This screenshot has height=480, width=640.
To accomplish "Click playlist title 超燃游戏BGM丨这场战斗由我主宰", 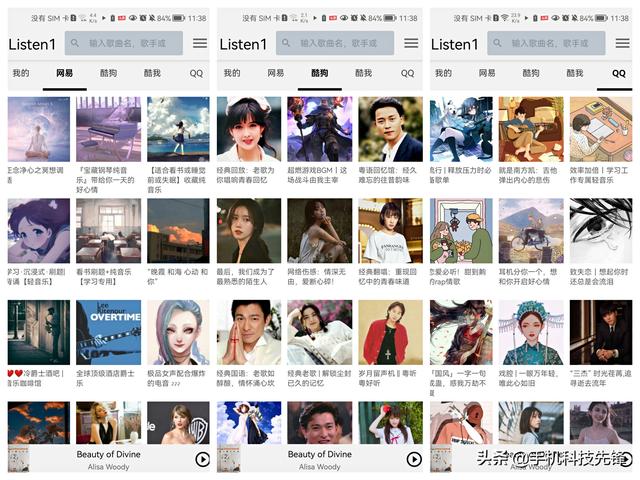I will click(318, 175).
